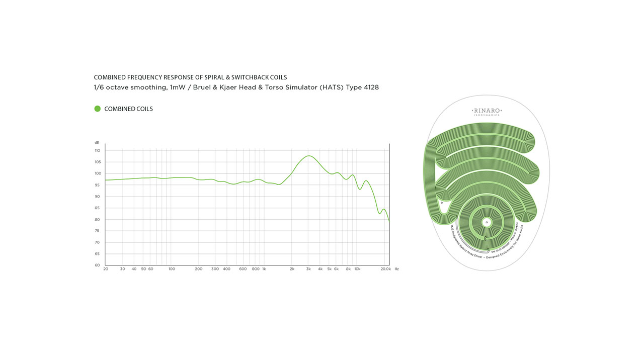Click the 3k peak of the response curve
The width and height of the screenshot is (644, 362).
pyautogui.click(x=309, y=156)
